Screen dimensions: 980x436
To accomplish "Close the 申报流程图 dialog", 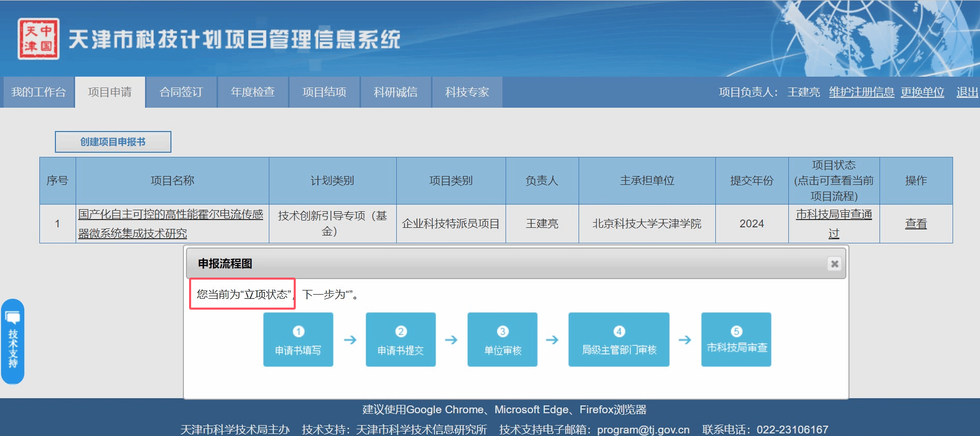I will (x=834, y=264).
